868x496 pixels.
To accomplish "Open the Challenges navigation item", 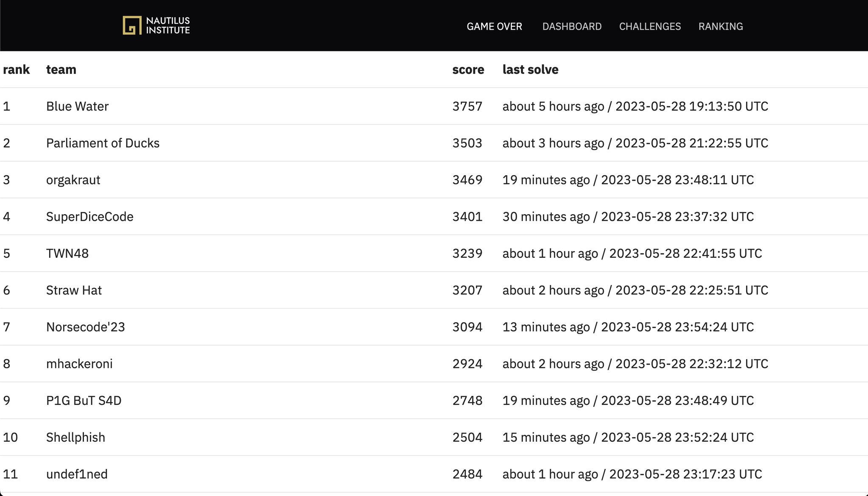I will tap(650, 26).
